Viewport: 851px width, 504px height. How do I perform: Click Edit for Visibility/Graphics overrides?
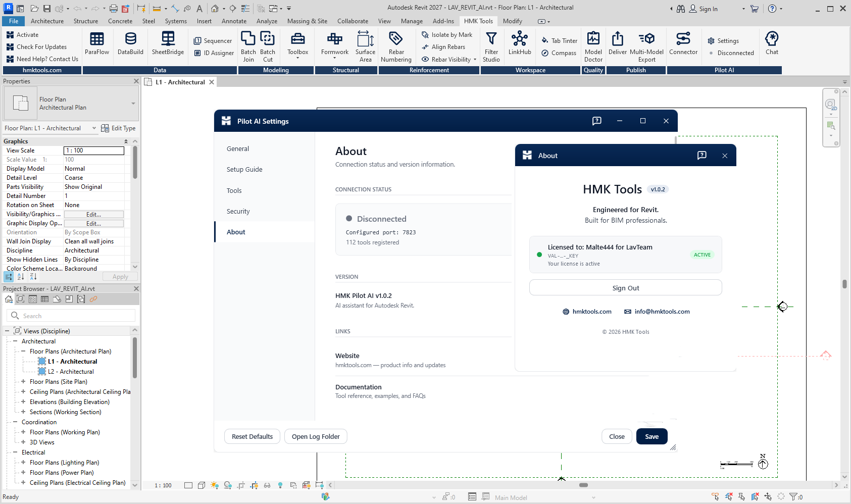click(93, 214)
